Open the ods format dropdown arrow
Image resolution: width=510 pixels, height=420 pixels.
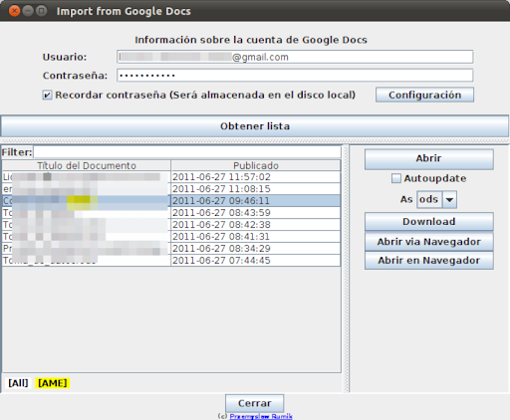(449, 200)
